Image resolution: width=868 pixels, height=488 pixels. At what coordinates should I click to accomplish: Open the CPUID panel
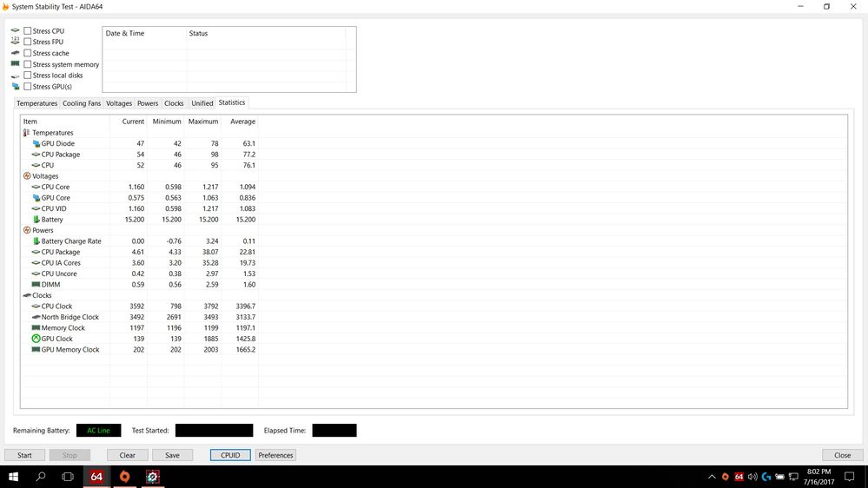click(x=230, y=455)
